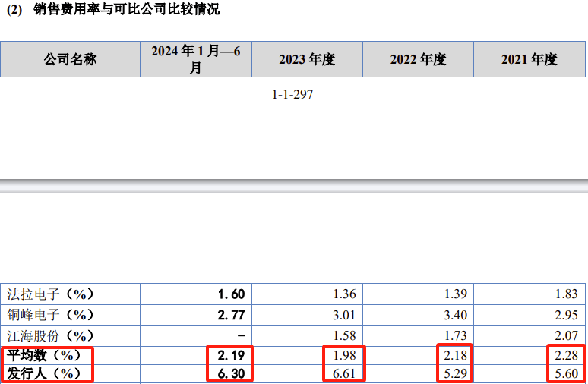Click the issuer value 6.30

click(230, 373)
